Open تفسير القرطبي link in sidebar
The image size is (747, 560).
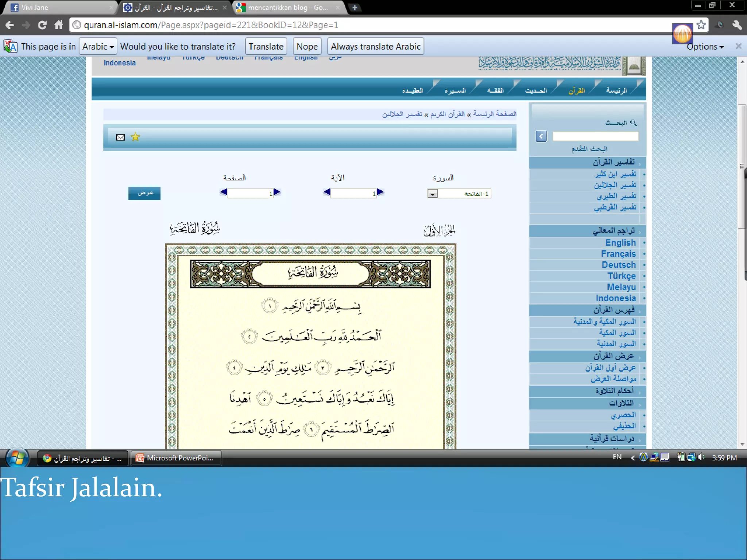point(615,207)
